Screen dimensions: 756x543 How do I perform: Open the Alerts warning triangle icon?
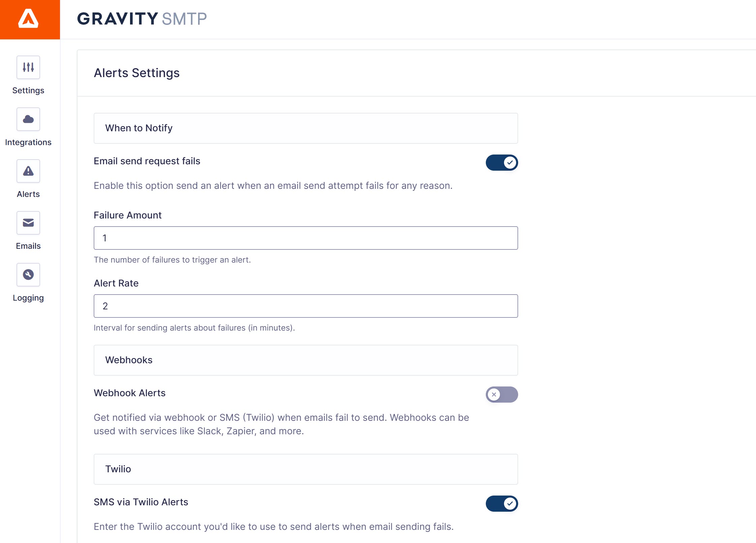pyautogui.click(x=28, y=171)
